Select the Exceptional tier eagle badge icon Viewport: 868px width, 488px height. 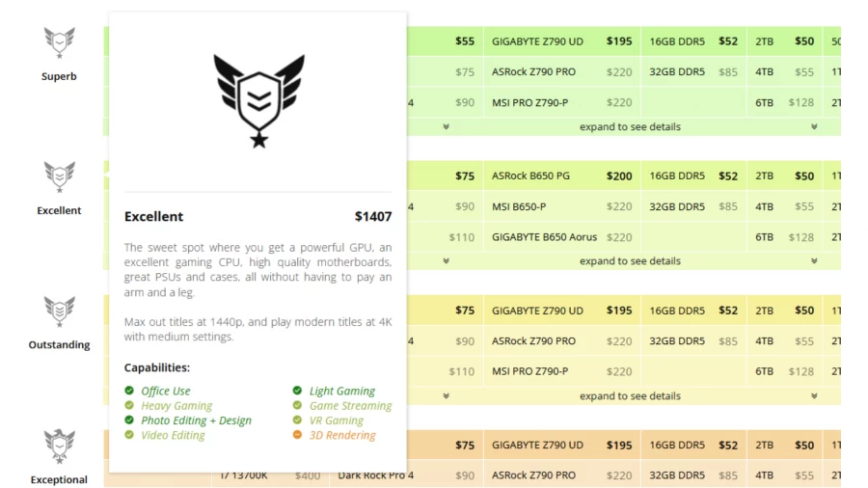59,445
